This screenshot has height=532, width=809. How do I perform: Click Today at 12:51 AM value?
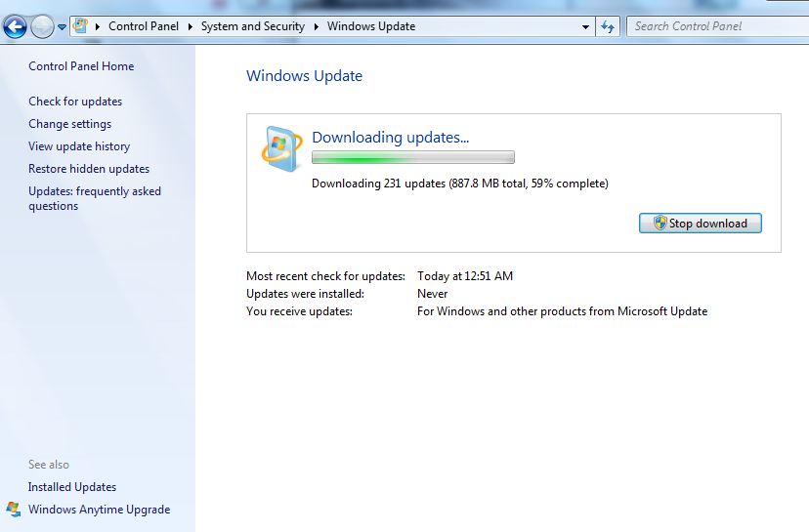coord(465,276)
